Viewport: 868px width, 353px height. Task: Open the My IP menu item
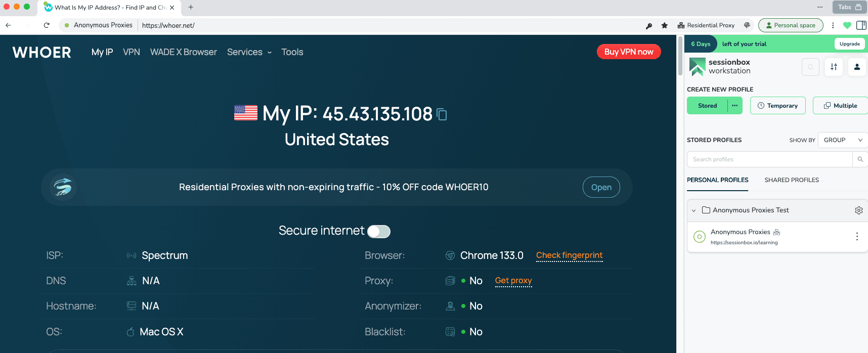(102, 52)
